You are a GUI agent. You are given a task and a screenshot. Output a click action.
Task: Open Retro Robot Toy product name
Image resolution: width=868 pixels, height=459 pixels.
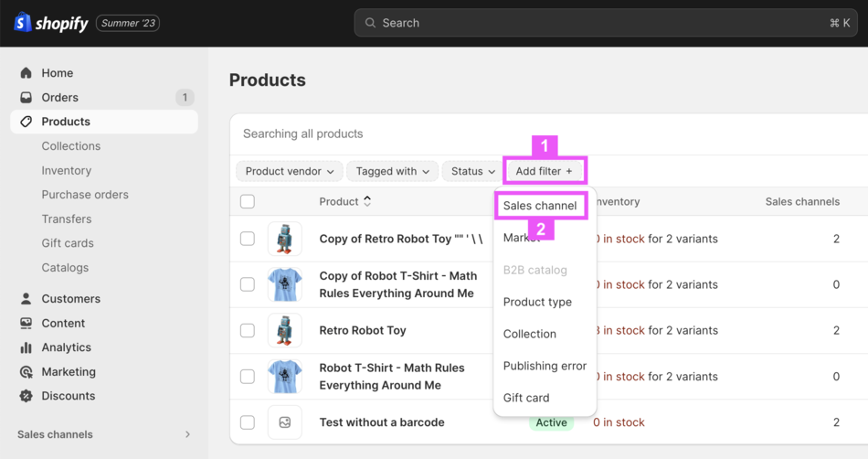(363, 331)
